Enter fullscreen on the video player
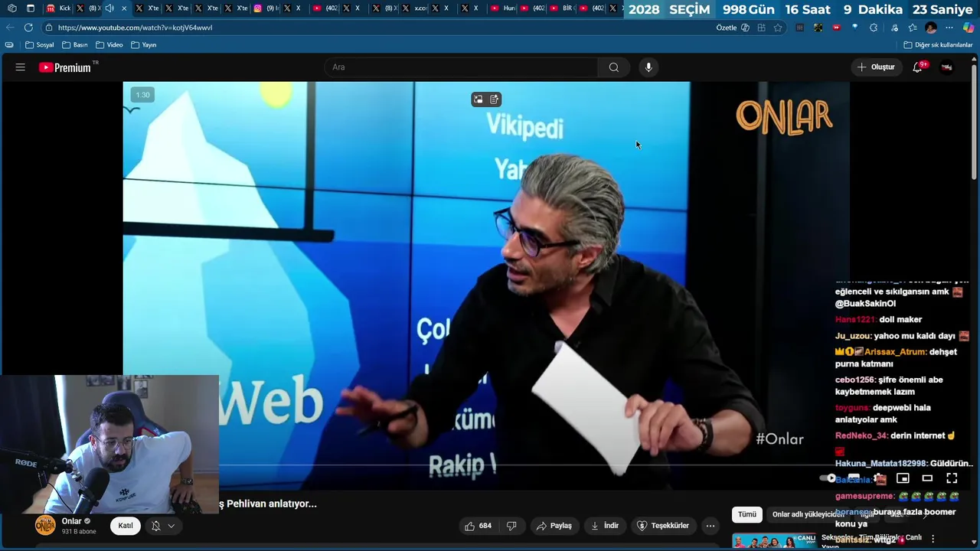The height and width of the screenshot is (551, 980). pos(952,478)
